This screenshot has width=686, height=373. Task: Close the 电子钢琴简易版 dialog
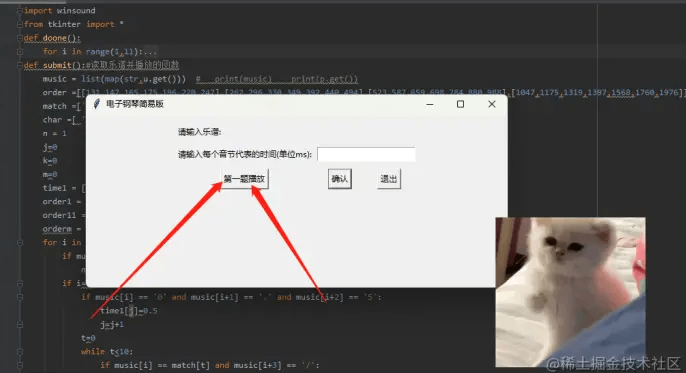pyautogui.click(x=492, y=104)
